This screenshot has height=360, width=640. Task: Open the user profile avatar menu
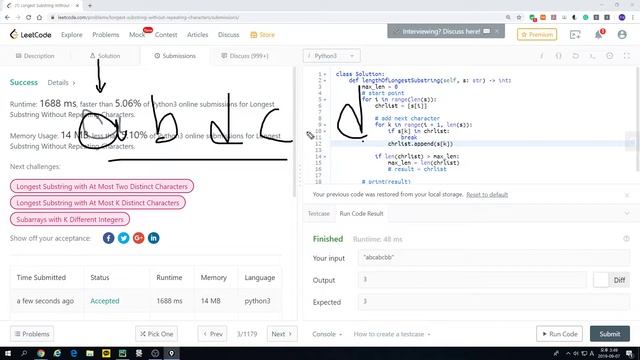click(622, 35)
